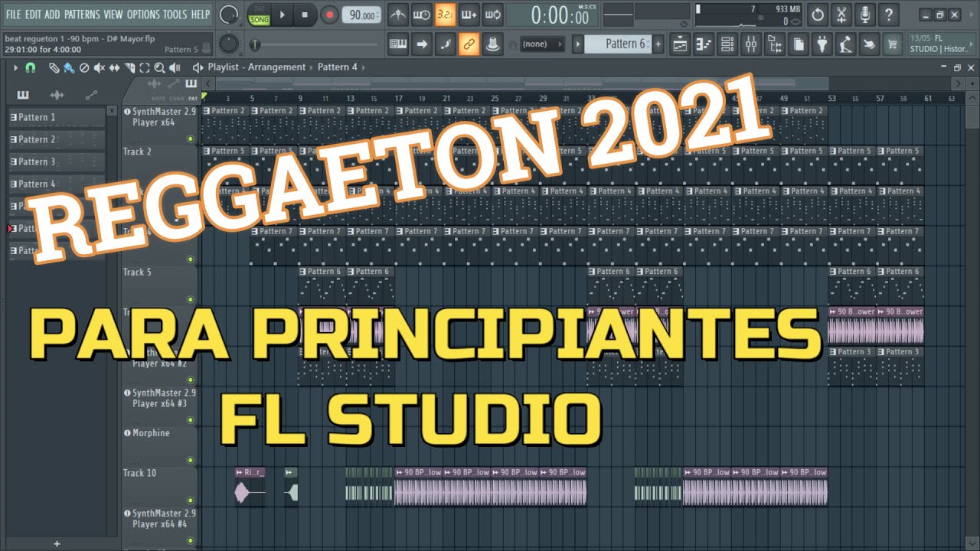
Task: Open the Channel rack icon
Action: 727,44
